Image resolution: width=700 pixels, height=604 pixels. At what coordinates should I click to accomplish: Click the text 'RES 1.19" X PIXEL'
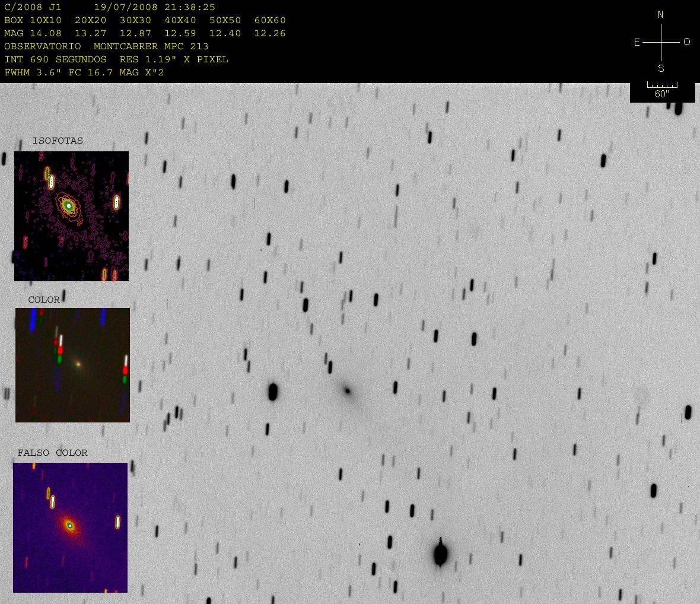pos(174,59)
